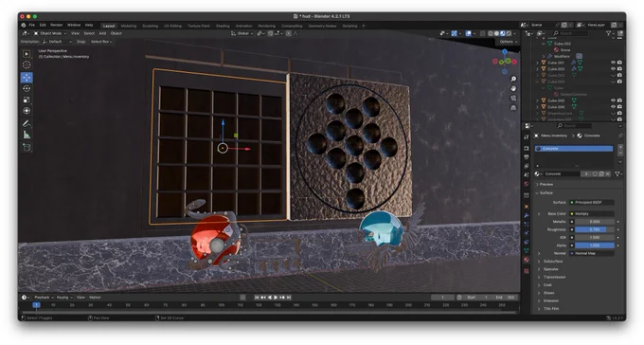Open the Global transform orientation dropdown
Image resolution: width=644 pixels, height=345 pixels.
point(242,33)
